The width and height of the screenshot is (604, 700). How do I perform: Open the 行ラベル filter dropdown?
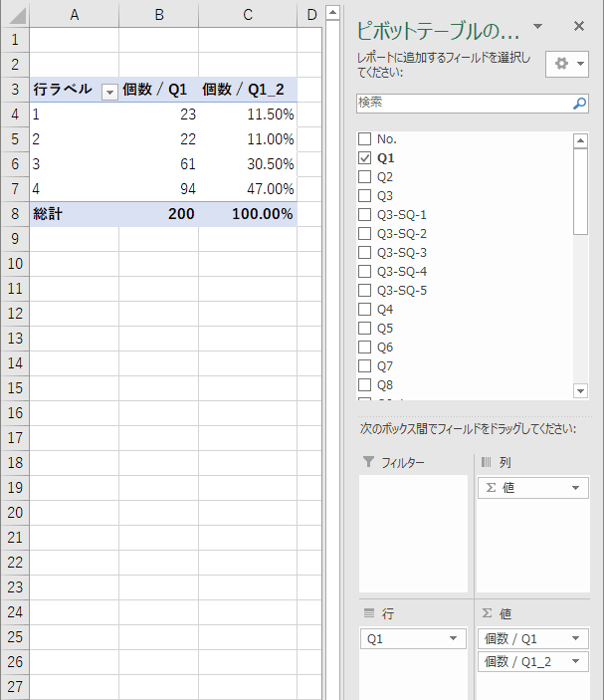[109, 91]
